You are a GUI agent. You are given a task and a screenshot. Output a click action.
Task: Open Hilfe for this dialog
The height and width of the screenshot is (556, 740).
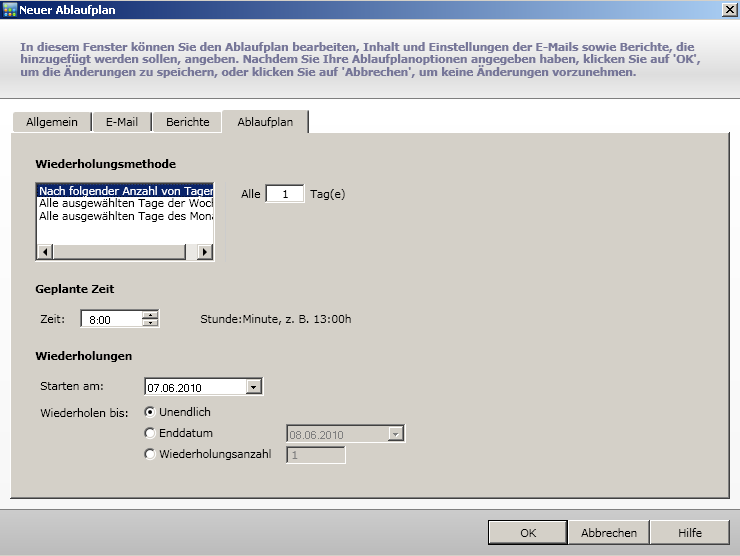[690, 532]
